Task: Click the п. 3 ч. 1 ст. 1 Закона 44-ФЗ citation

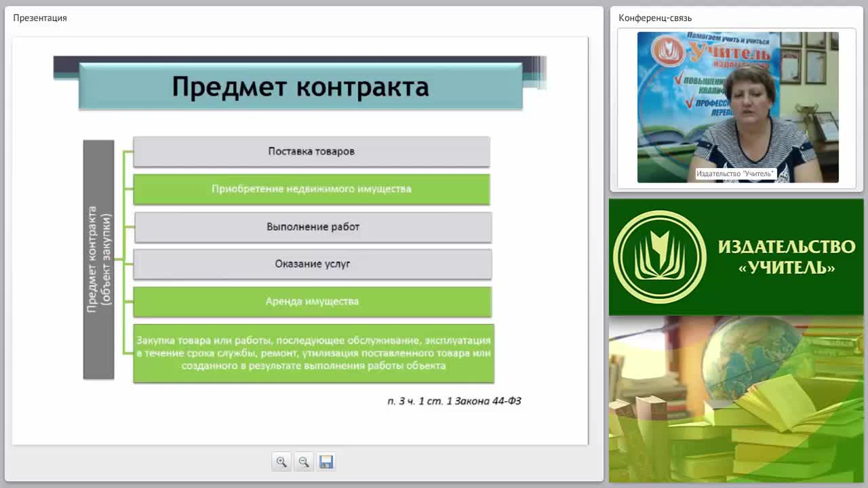Action: 454,401
